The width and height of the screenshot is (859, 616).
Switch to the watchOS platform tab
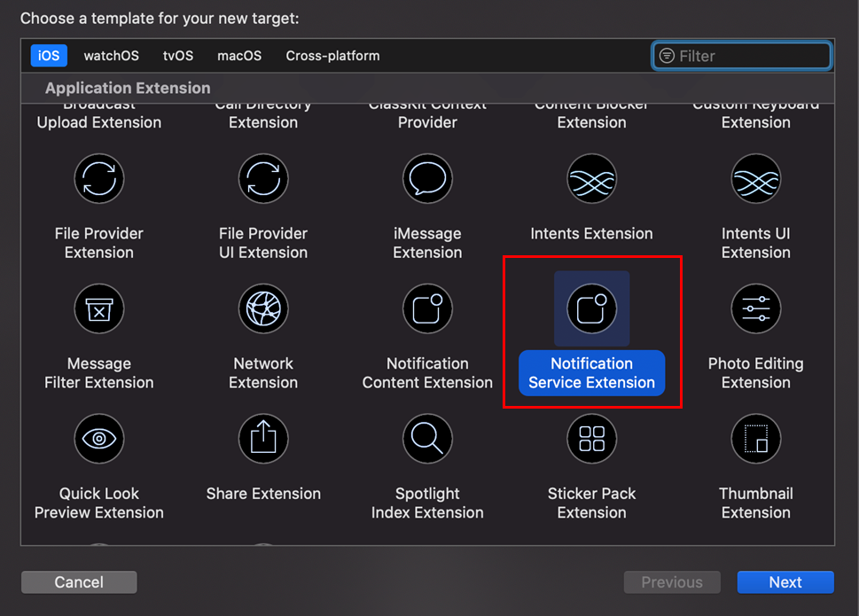pos(111,56)
